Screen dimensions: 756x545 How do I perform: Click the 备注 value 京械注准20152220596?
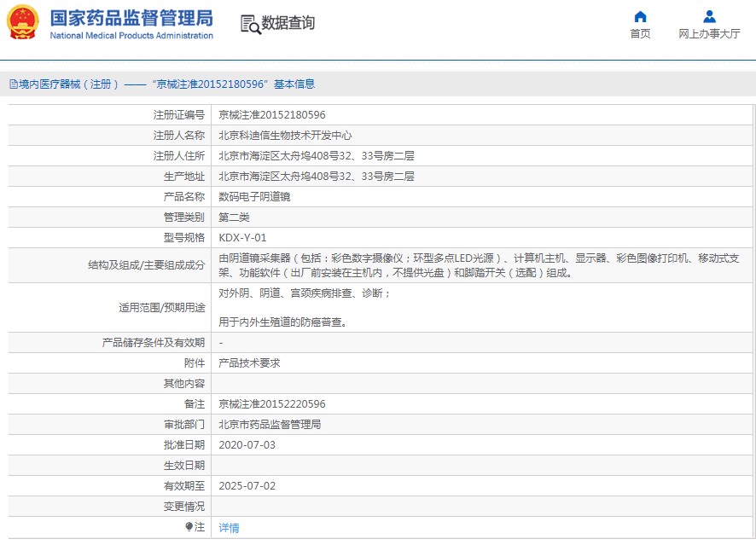272,404
